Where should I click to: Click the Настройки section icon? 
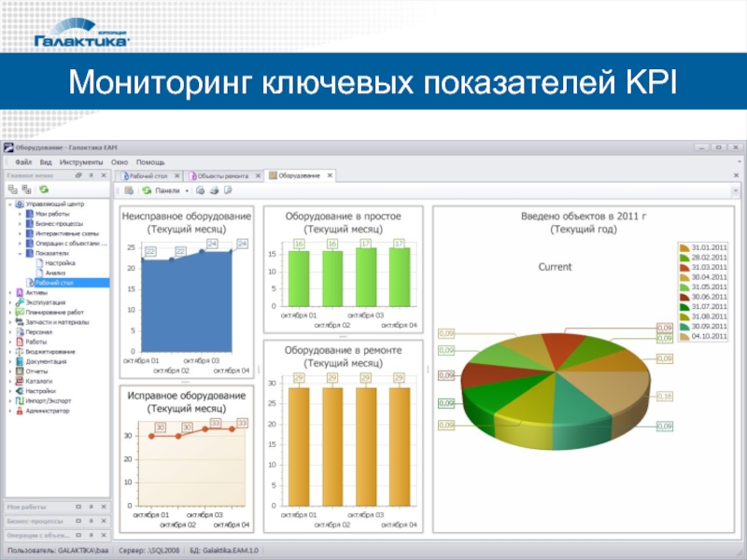click(x=20, y=391)
